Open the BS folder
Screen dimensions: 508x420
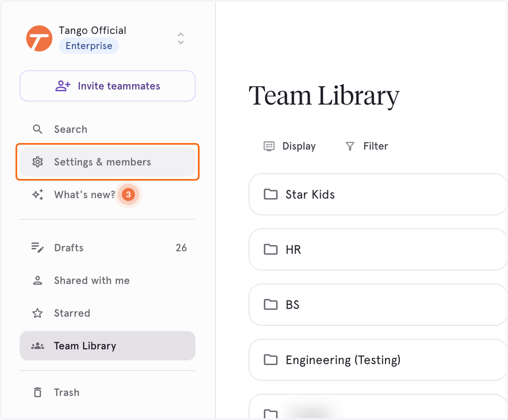(378, 305)
